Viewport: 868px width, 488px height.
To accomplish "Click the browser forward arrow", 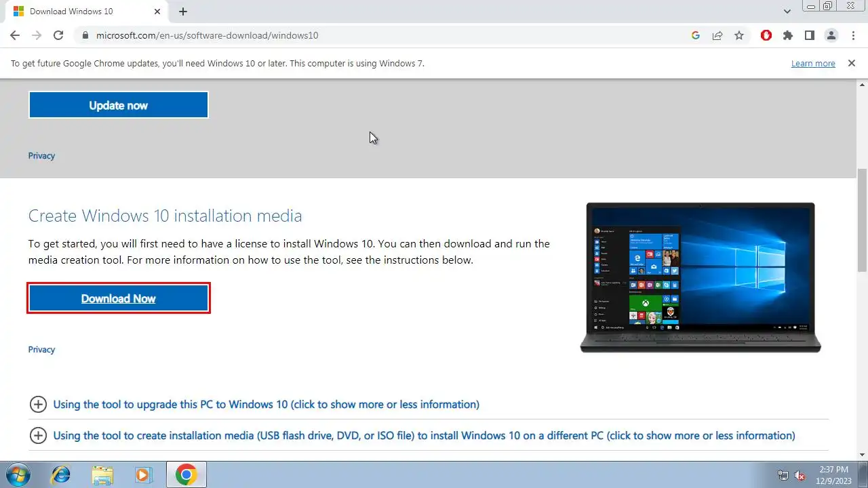I will pyautogui.click(x=37, y=35).
